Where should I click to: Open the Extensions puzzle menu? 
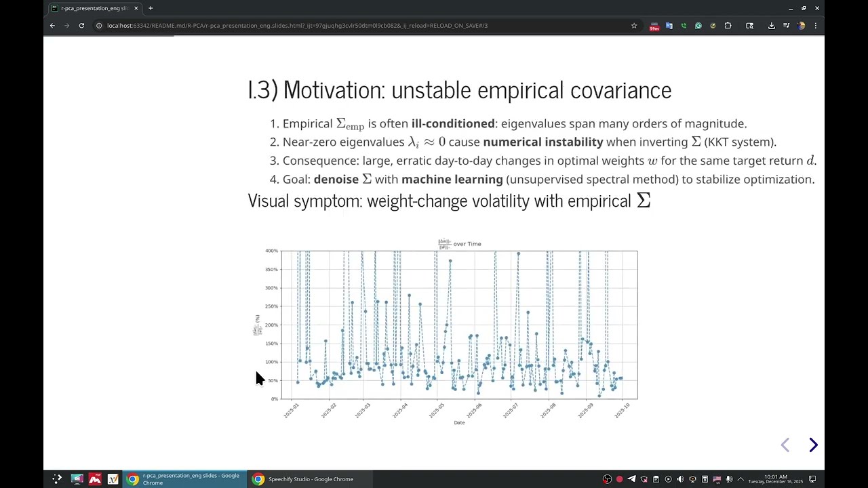click(x=728, y=26)
